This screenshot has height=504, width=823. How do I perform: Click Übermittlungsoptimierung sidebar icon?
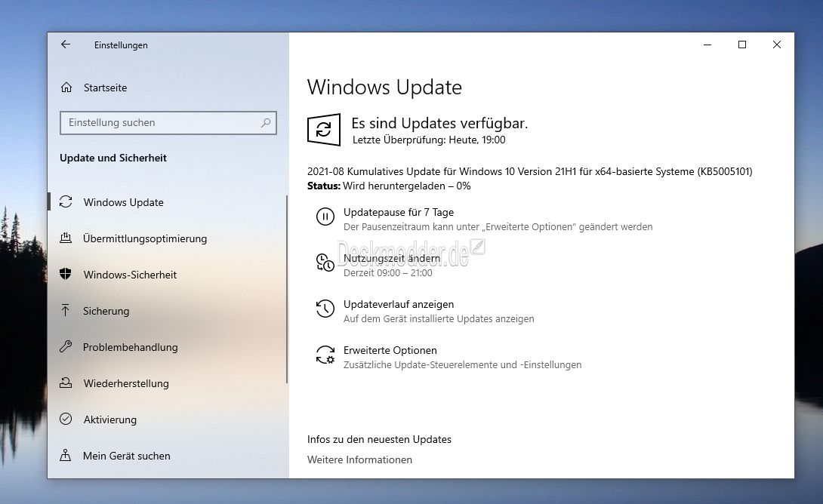pyautogui.click(x=66, y=238)
